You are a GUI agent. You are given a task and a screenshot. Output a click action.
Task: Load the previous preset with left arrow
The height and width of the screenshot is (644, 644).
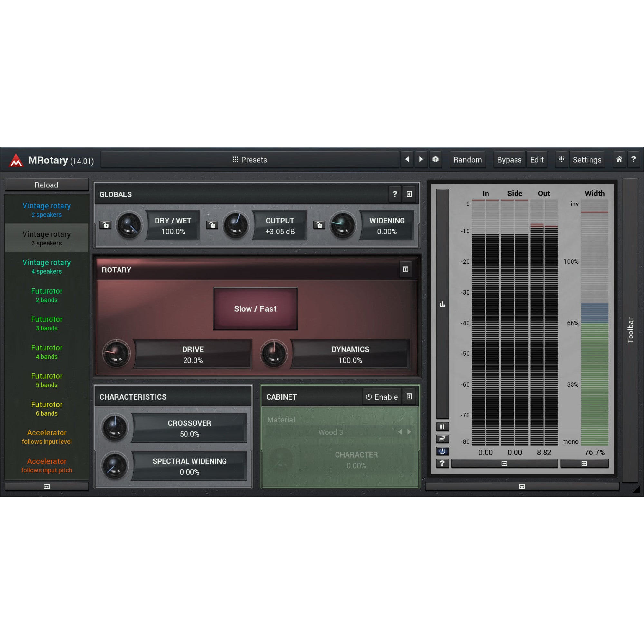point(407,160)
